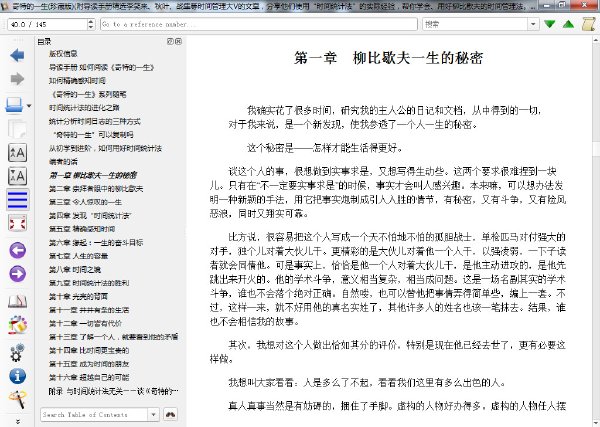Show book metadata with the blue info icon
The width and height of the screenshot is (600, 427).
(x=17, y=376)
